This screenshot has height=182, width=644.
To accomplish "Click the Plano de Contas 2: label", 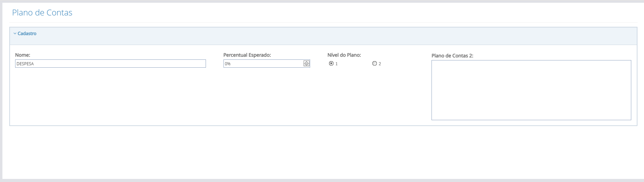I will (x=452, y=56).
